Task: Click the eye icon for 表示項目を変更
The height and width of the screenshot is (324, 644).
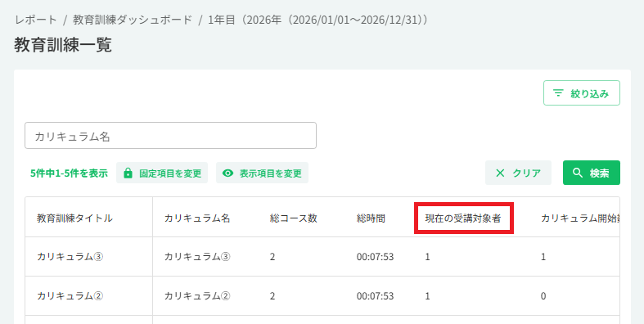Action: point(228,173)
